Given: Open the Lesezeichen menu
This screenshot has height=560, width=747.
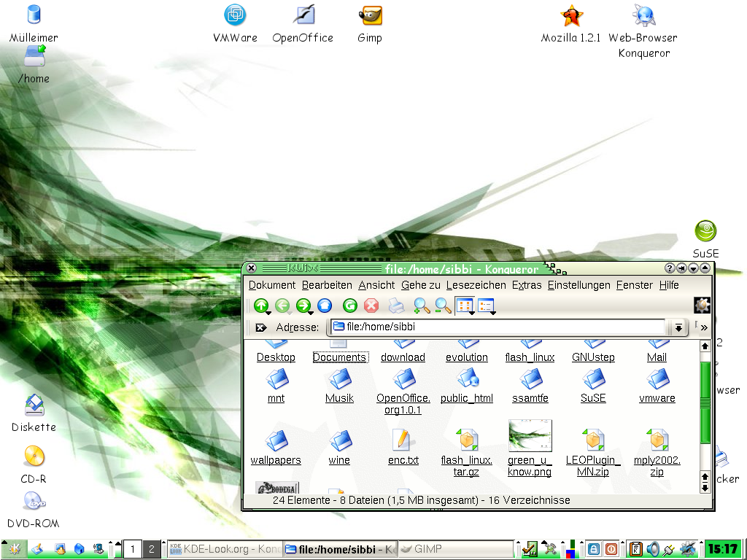Looking at the screenshot, I should [476, 285].
